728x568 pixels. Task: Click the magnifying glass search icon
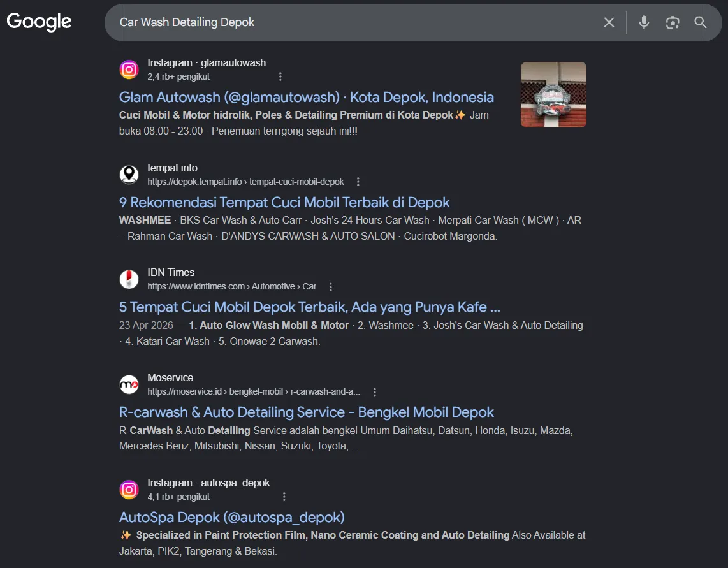pyautogui.click(x=700, y=22)
